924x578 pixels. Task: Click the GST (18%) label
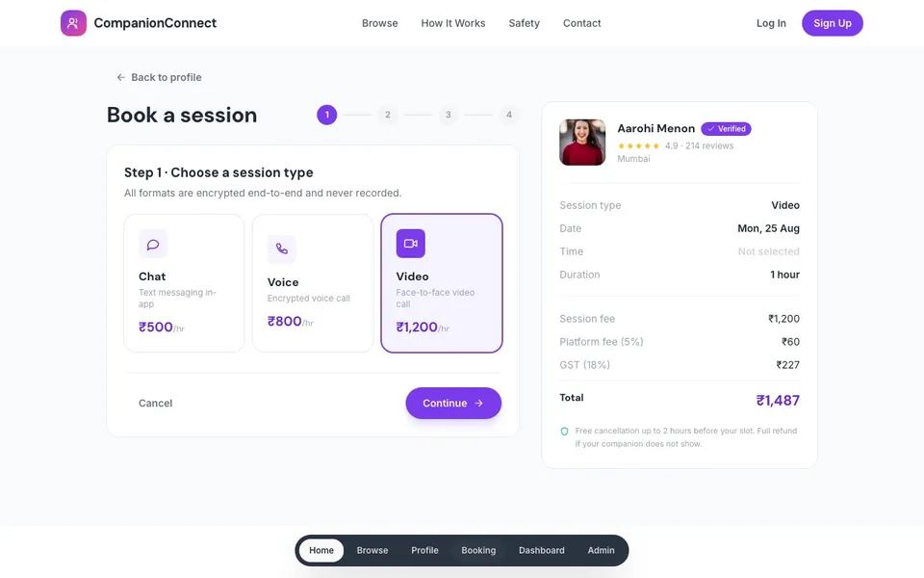click(584, 365)
